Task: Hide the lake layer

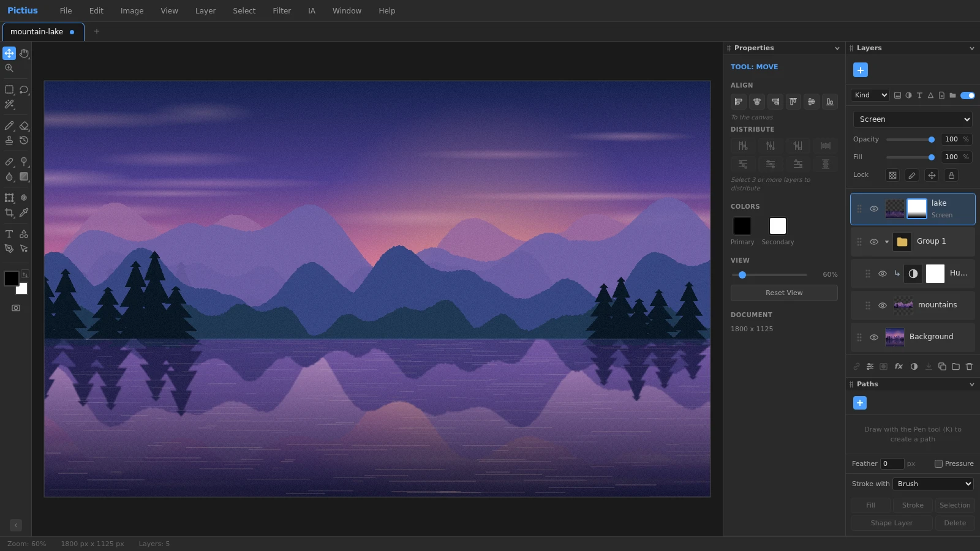Action: coord(874,209)
